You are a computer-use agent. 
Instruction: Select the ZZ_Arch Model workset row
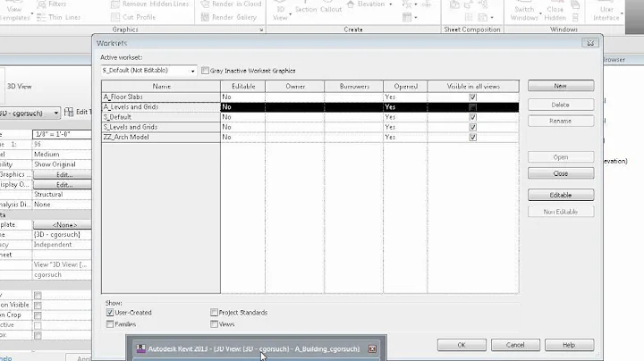point(310,137)
